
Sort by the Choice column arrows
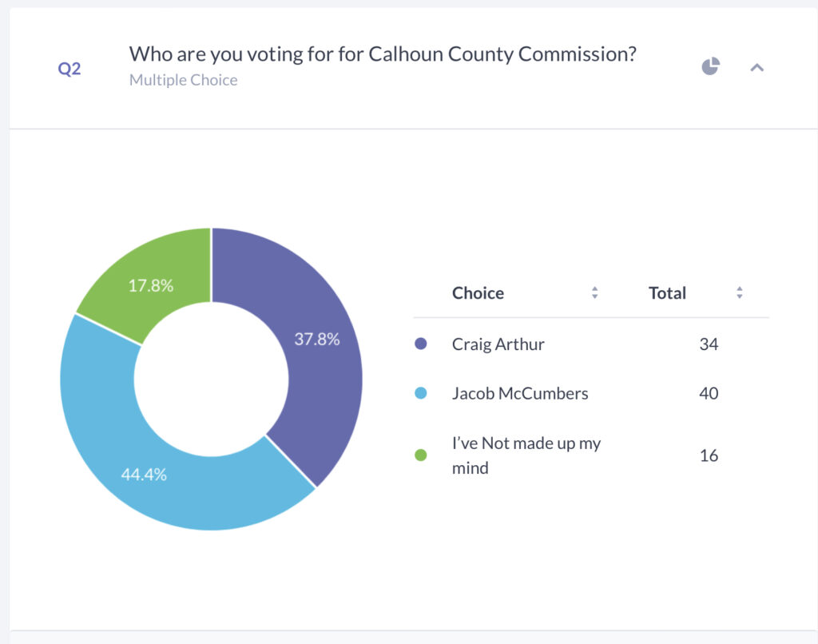pyautogui.click(x=594, y=292)
